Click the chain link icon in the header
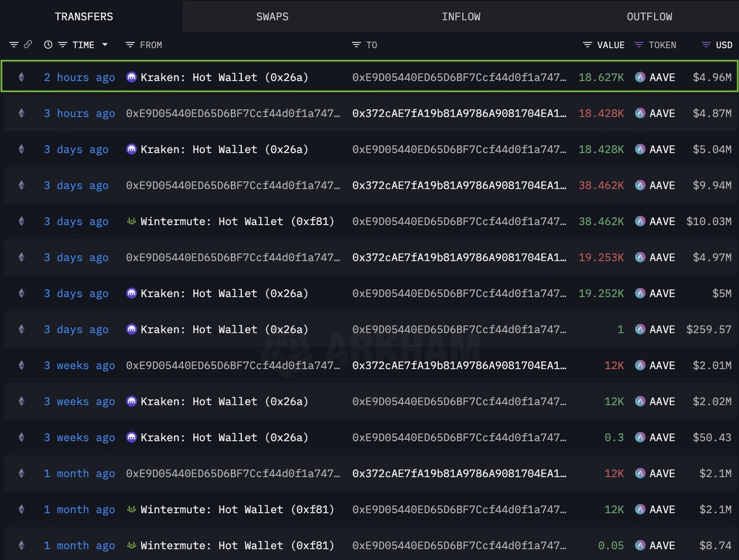Viewport: 739px width, 560px height. point(28,45)
